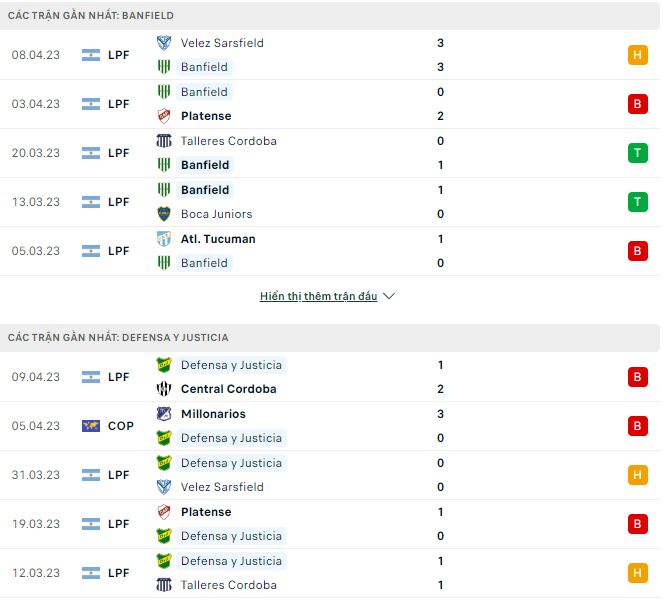Click the Argentina flag beside the 13.03.23 match
This screenshot has width=663, height=601.
[x=91, y=202]
